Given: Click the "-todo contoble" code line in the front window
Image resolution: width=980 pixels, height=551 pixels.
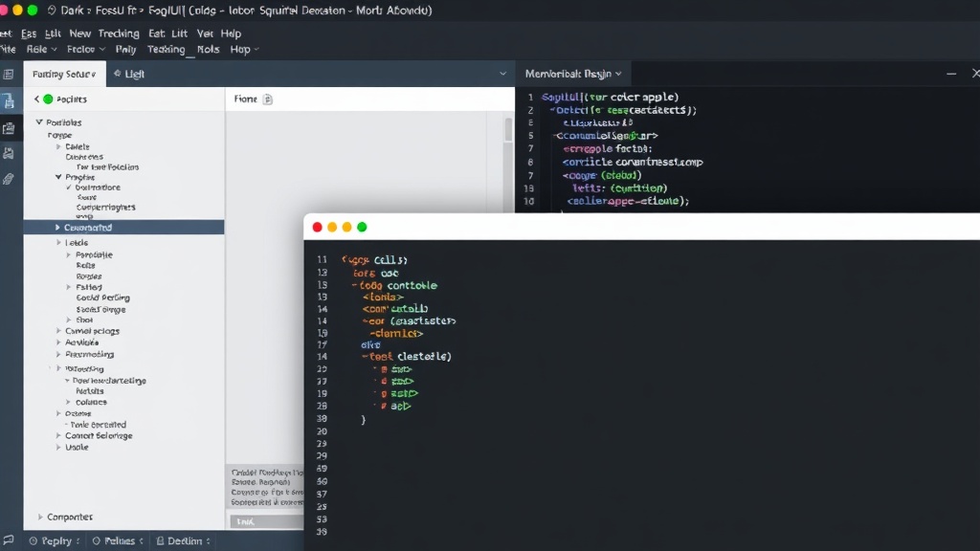Looking at the screenshot, I should point(394,285).
